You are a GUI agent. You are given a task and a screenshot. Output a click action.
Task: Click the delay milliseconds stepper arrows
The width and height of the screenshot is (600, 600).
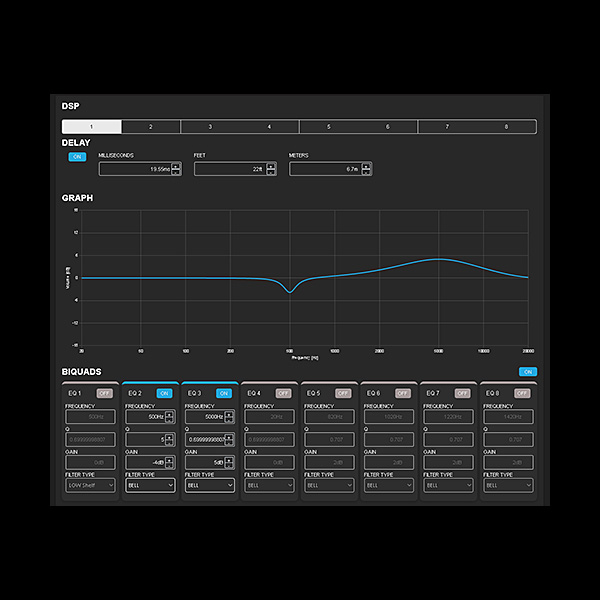pyautogui.click(x=176, y=169)
